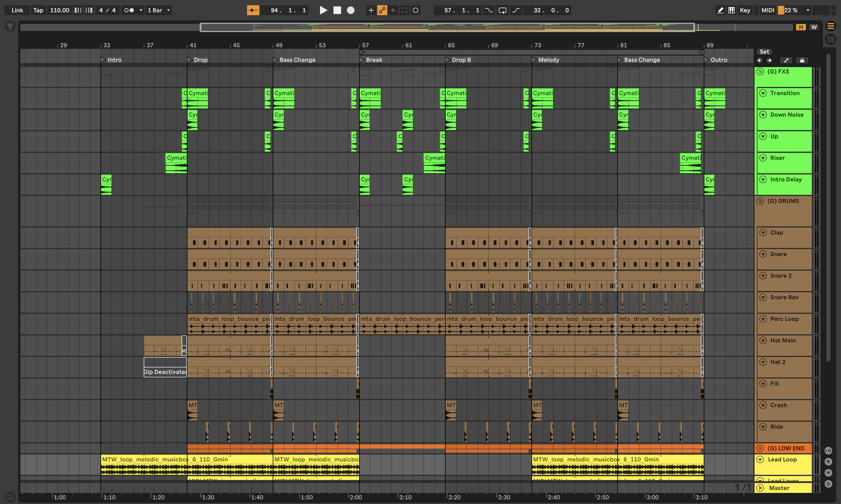Open MIDI Map Mode

[768, 10]
